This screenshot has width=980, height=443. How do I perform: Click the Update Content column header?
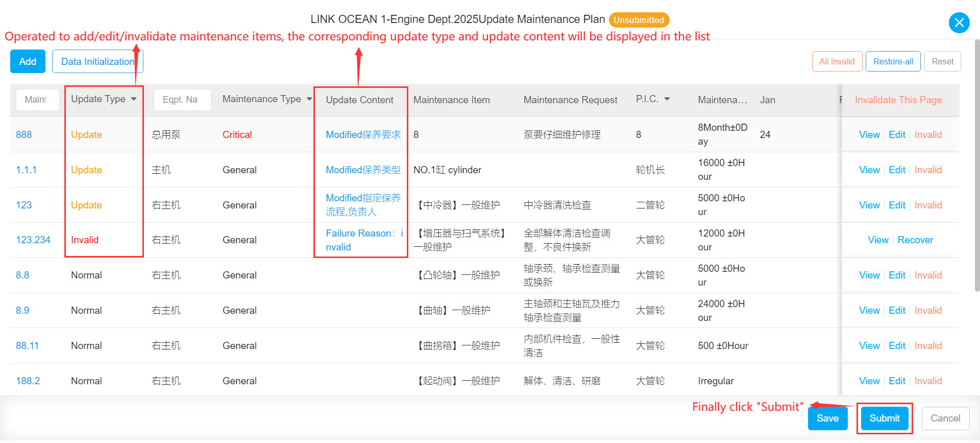[x=360, y=100]
